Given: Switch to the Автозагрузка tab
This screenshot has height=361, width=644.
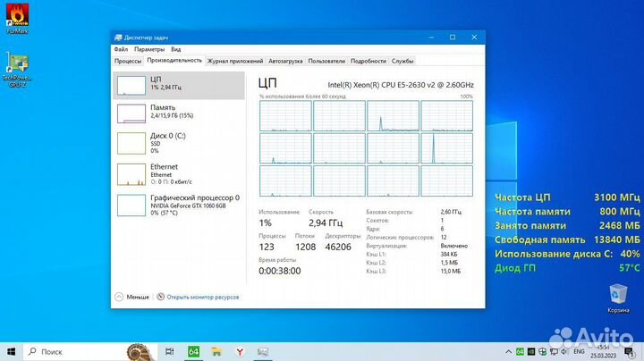Looking at the screenshot, I should click(x=285, y=61).
